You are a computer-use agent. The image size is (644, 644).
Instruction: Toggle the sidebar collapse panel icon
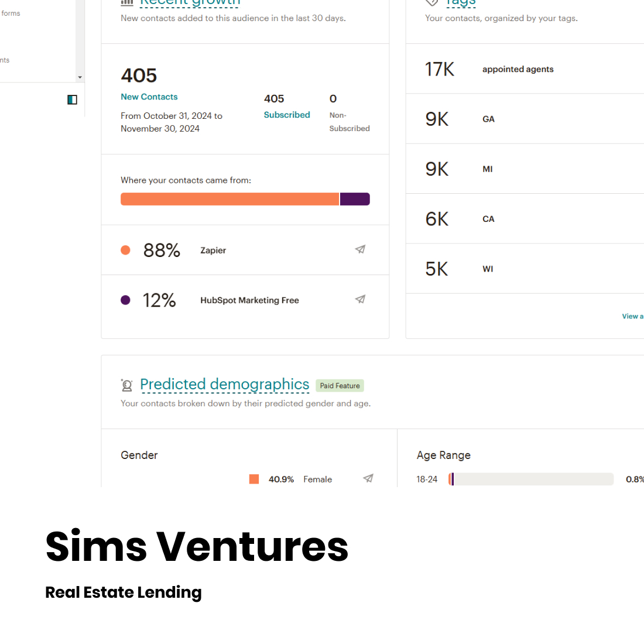click(x=72, y=100)
